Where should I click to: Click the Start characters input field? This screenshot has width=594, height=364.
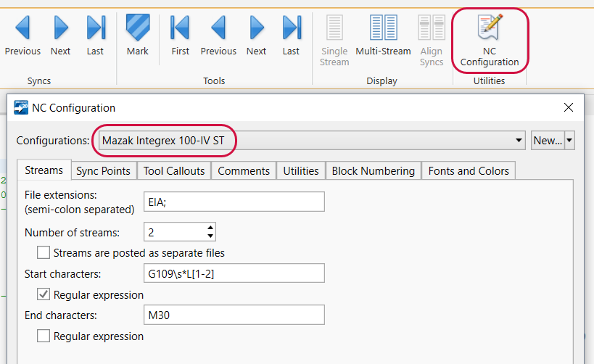click(234, 273)
